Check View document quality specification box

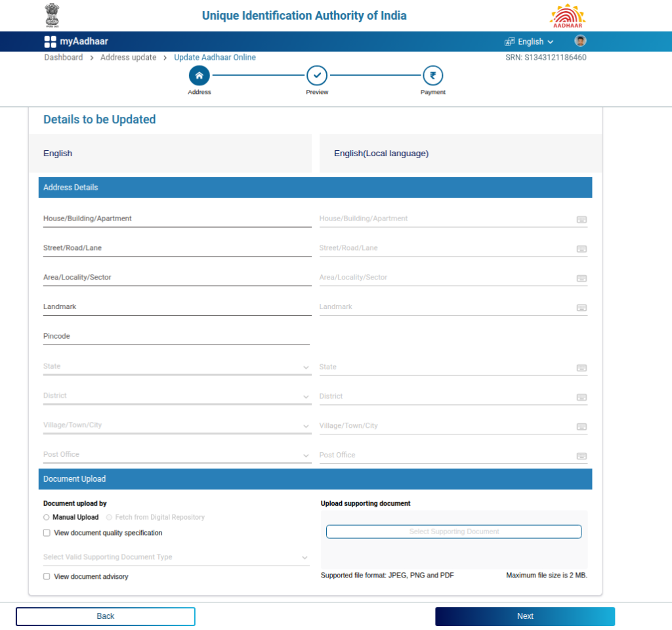(47, 533)
